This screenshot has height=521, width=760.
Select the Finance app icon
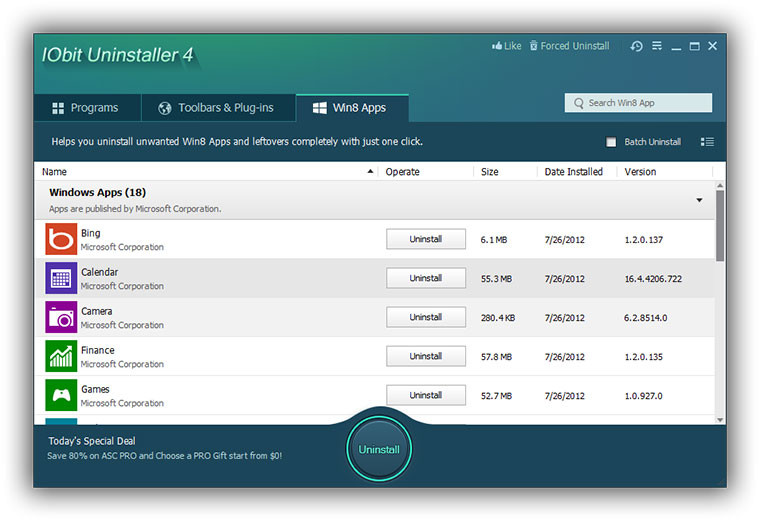(61, 356)
